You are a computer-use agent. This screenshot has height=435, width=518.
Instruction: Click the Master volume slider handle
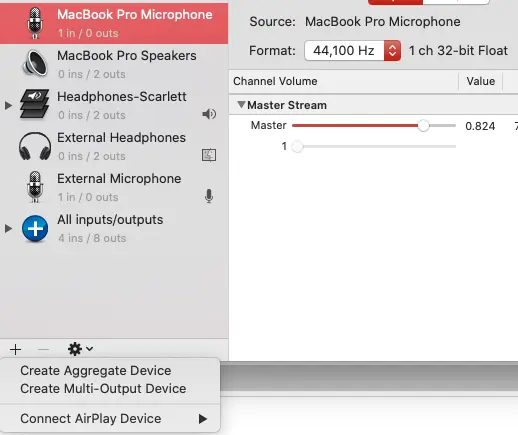(x=423, y=126)
